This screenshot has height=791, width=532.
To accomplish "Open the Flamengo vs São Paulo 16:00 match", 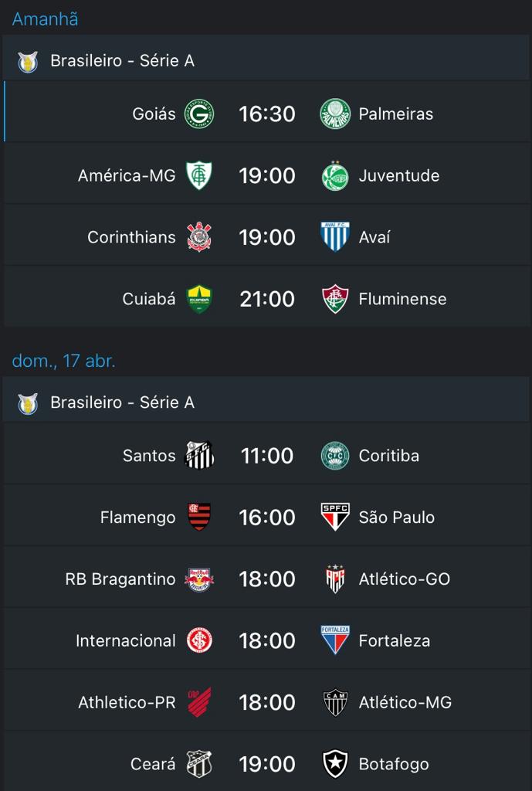I will click(266, 517).
